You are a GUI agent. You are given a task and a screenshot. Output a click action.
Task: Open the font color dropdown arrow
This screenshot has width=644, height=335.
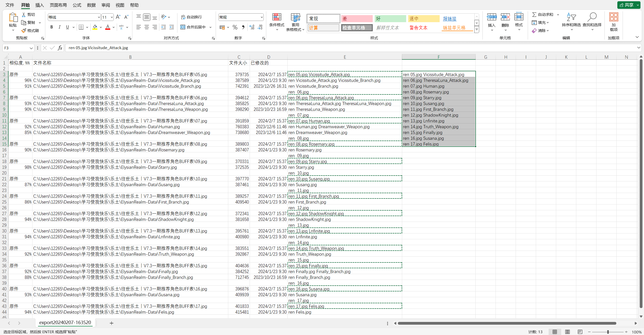113,27
